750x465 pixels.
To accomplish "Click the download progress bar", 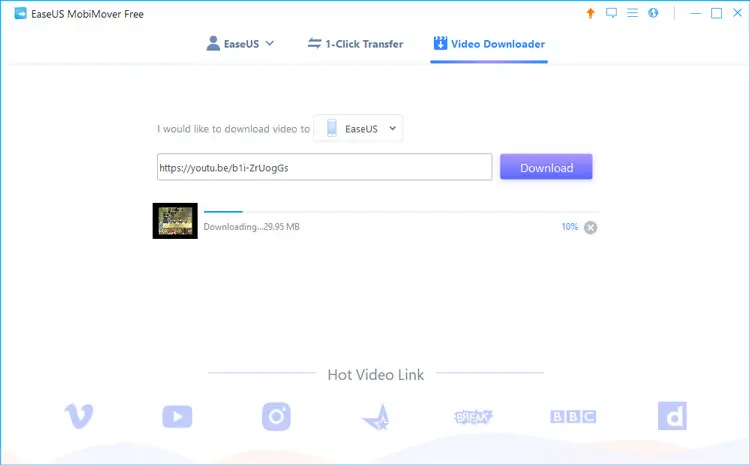I will 402,211.
